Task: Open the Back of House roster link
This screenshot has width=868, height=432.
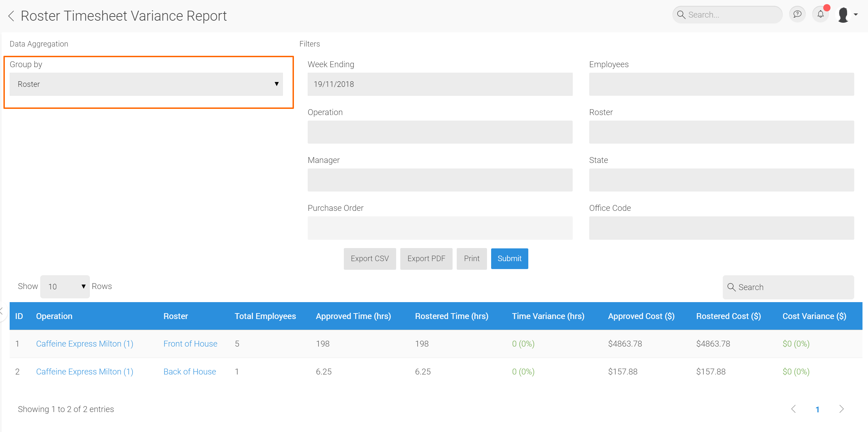Action: click(190, 371)
